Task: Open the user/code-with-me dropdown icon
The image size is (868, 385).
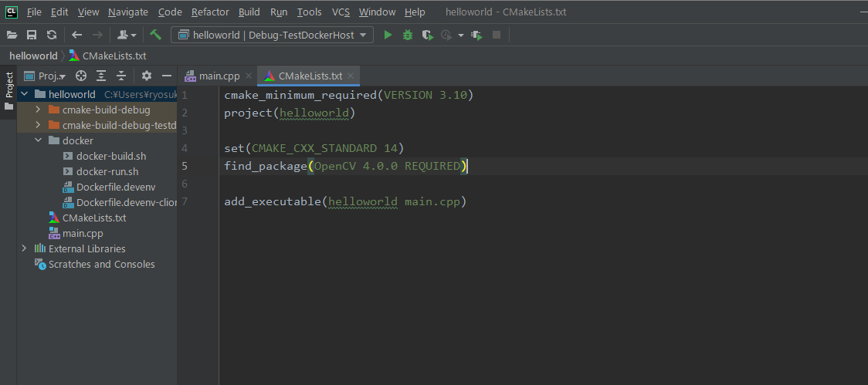Action: coord(127,35)
